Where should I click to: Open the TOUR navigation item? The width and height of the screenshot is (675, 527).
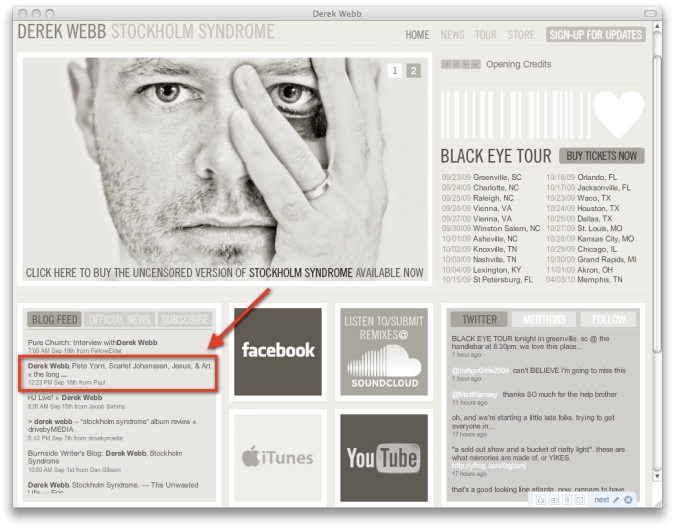click(x=485, y=35)
